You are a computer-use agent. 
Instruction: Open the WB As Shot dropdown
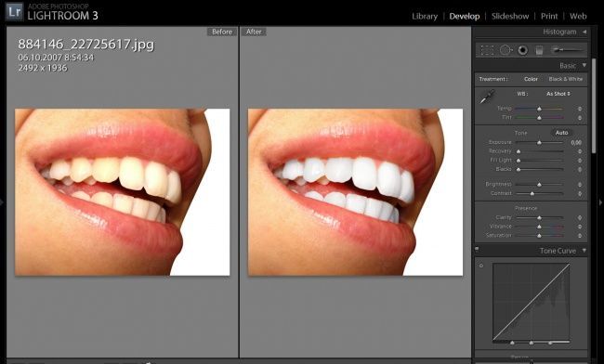[558, 94]
